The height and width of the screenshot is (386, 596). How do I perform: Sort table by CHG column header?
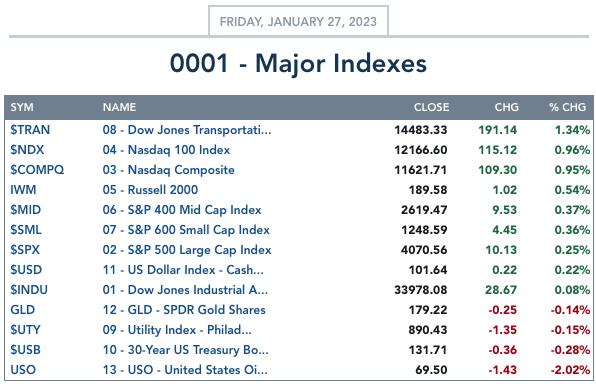click(x=506, y=107)
